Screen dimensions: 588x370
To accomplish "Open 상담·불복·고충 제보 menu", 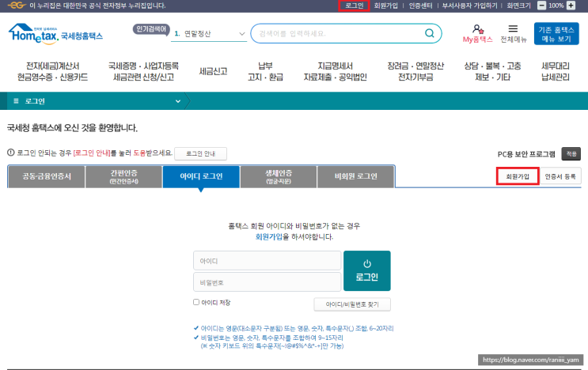I will pos(492,71).
